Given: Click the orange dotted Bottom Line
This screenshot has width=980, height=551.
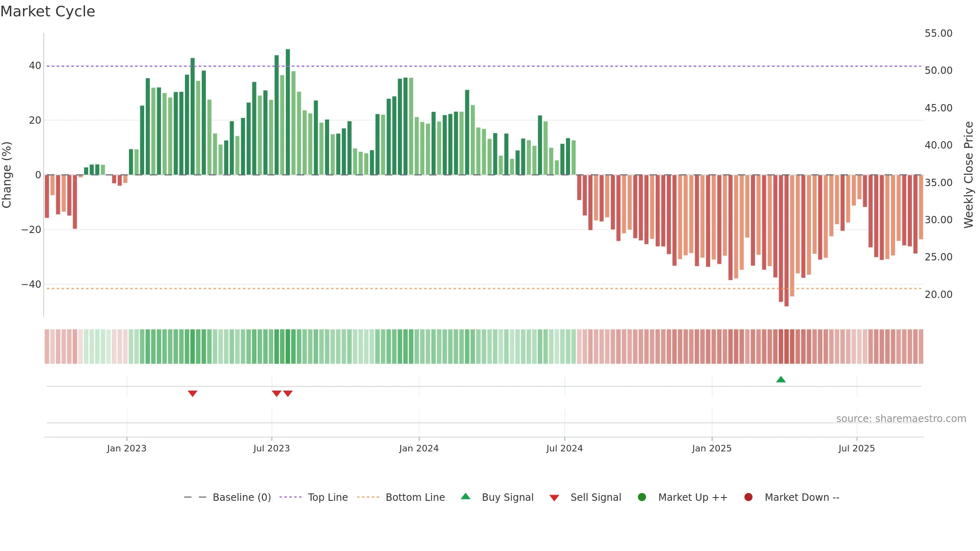Looking at the screenshot, I should coord(484,289).
